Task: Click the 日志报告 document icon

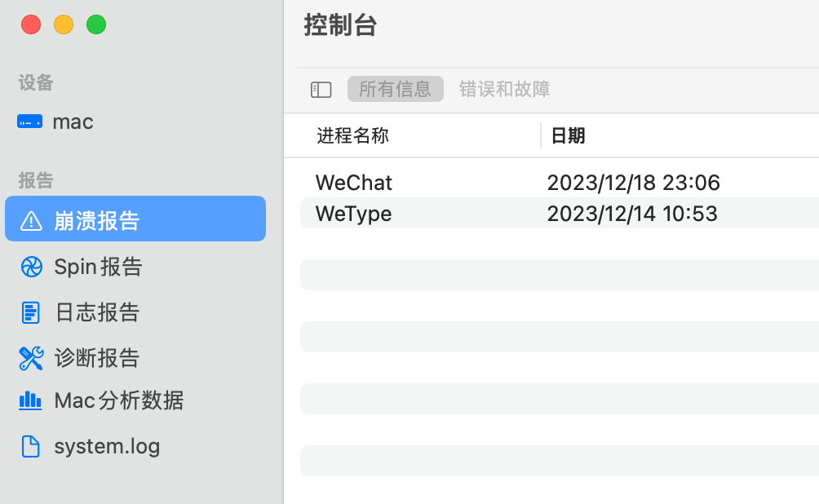Action: tap(30, 312)
